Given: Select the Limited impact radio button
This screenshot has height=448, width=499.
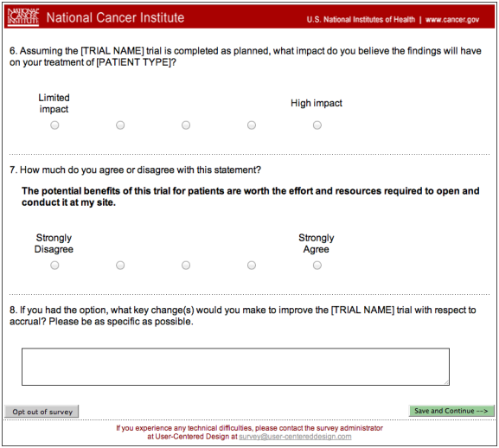Looking at the screenshot, I should point(54,125).
